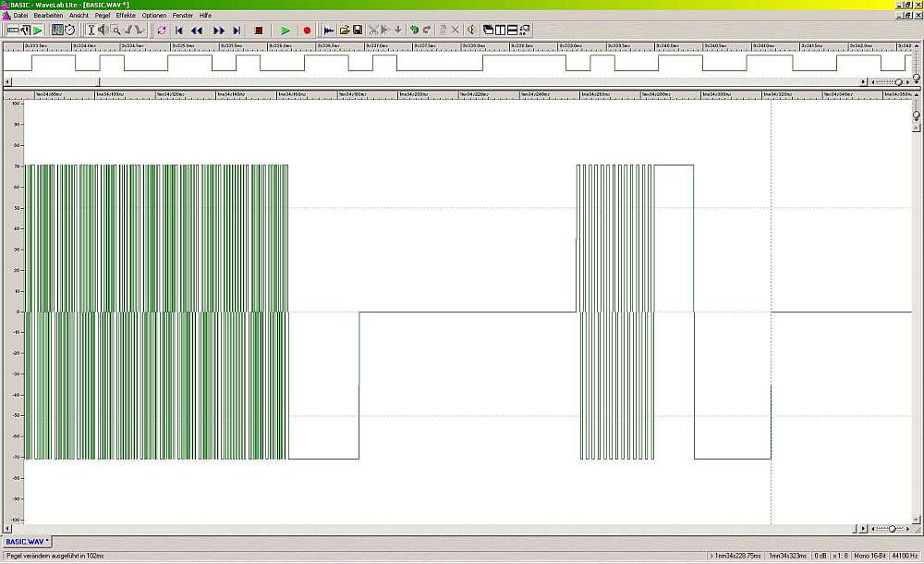Click the yellow speaker marker icon
The image size is (924, 564).
[471, 31]
